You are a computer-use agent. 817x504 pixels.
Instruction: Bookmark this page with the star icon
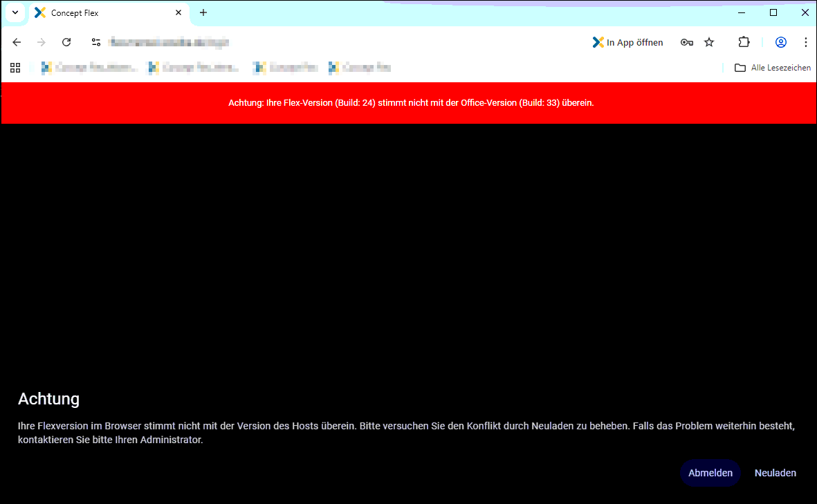click(709, 42)
